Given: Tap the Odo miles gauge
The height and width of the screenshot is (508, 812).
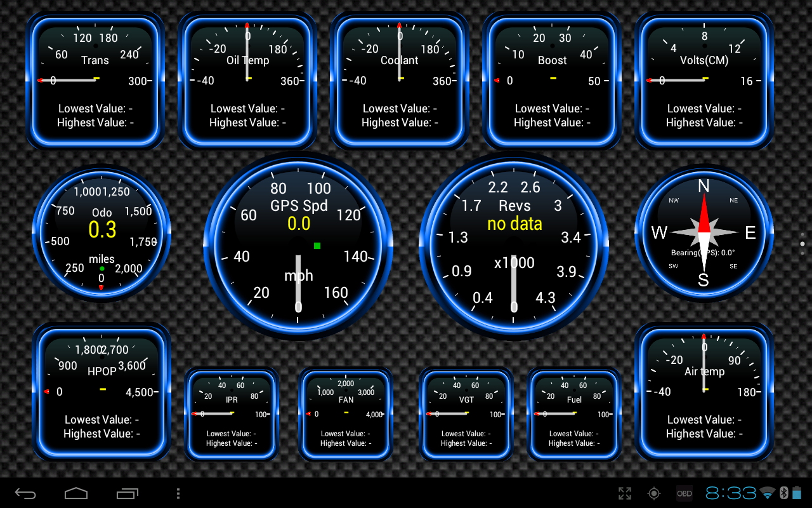Looking at the screenshot, I should coord(101,234).
